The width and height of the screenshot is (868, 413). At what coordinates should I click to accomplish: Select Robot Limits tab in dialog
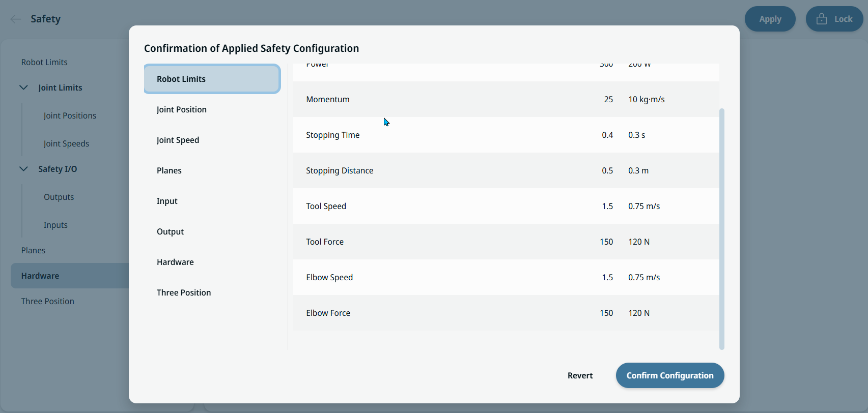pos(212,79)
